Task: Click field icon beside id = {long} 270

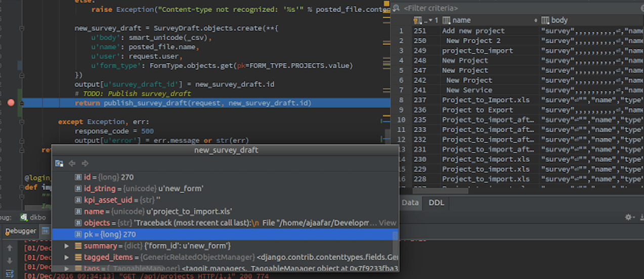Action: pyautogui.click(x=78, y=177)
